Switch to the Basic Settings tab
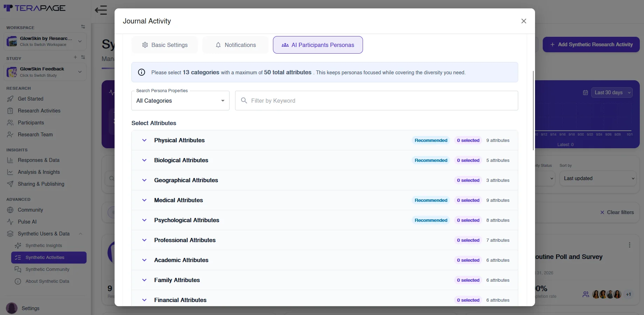The image size is (644, 315). point(165,45)
